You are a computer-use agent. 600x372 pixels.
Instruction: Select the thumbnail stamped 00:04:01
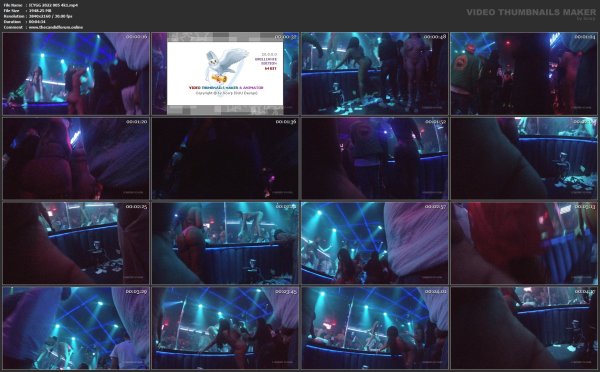(x=375, y=328)
